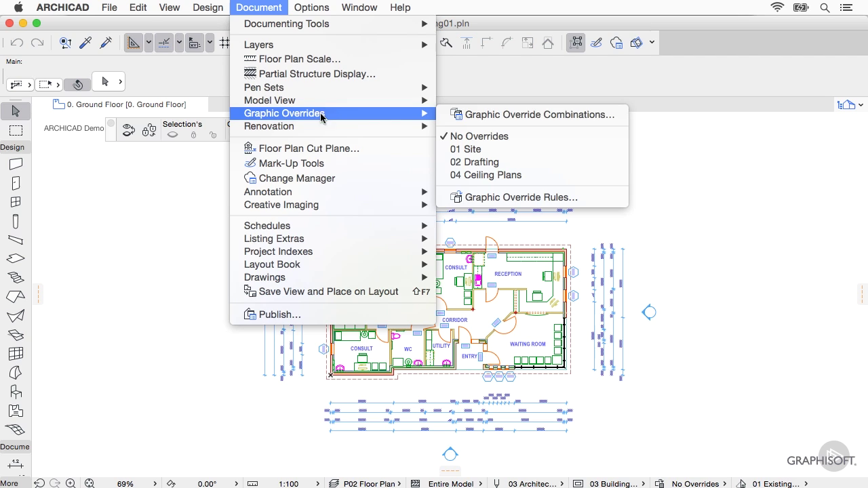This screenshot has height=488, width=868.
Task: Click the 0. Ground Floor tab
Action: pos(126,104)
